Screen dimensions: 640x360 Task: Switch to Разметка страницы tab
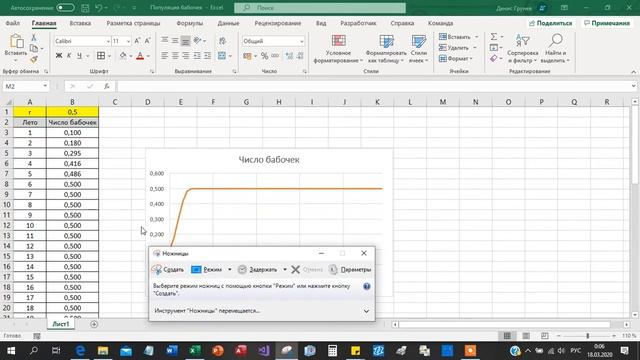(x=133, y=23)
